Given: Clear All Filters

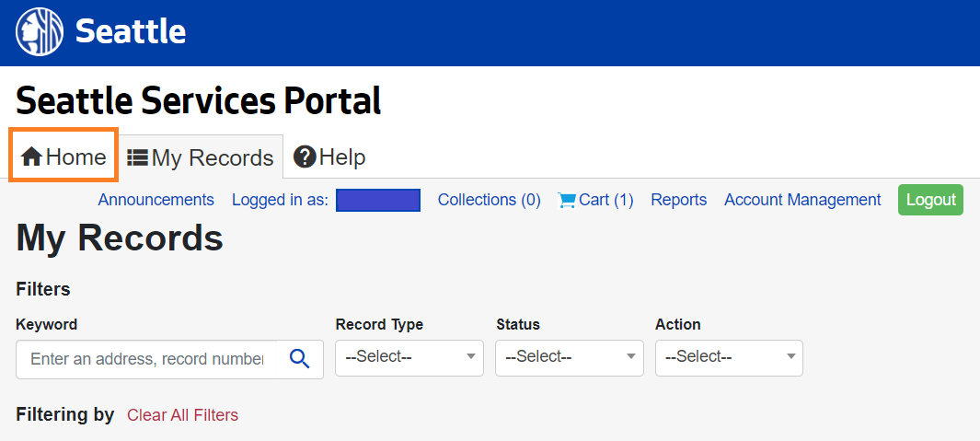Looking at the screenshot, I should (182, 415).
